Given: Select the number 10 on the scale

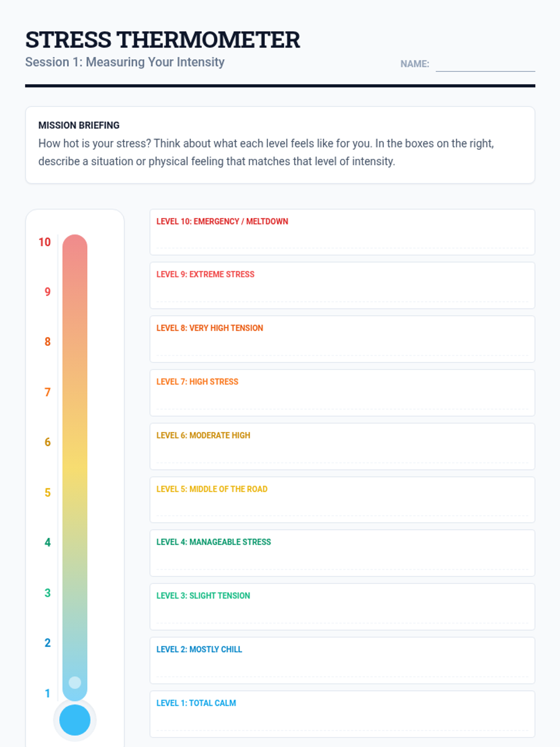Looking at the screenshot, I should (44, 242).
